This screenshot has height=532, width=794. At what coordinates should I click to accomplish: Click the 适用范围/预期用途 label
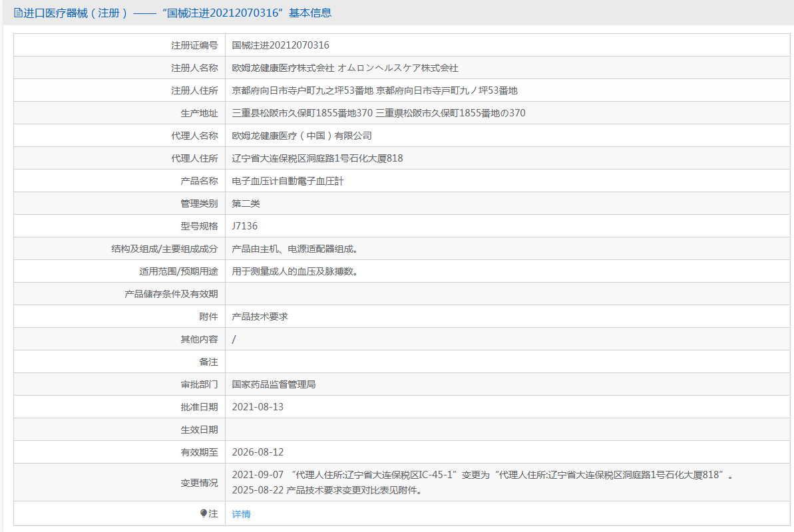pos(179,271)
